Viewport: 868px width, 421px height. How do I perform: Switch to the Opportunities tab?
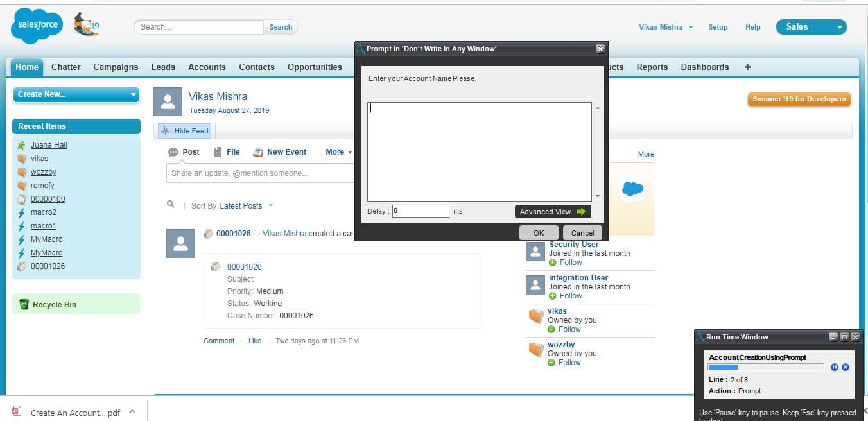(315, 67)
